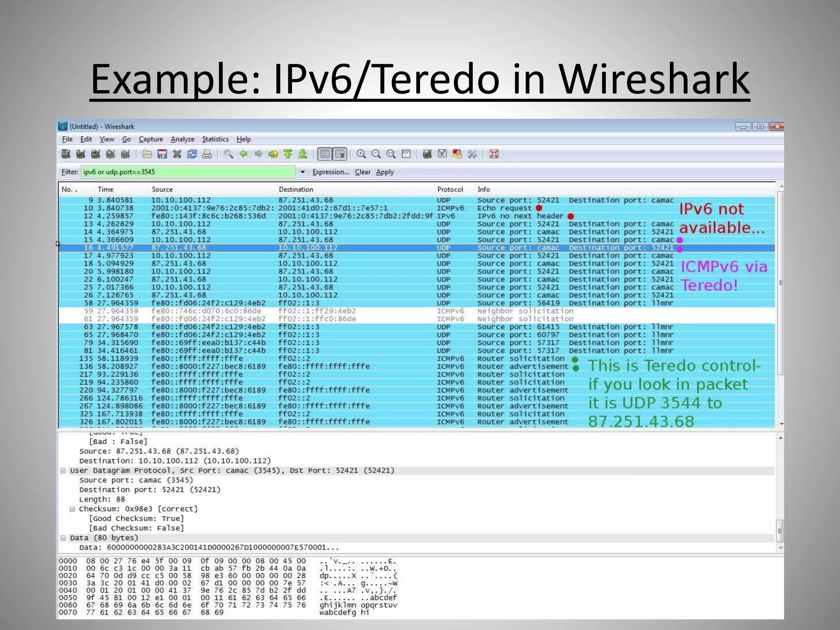Open the View menu

click(x=107, y=139)
